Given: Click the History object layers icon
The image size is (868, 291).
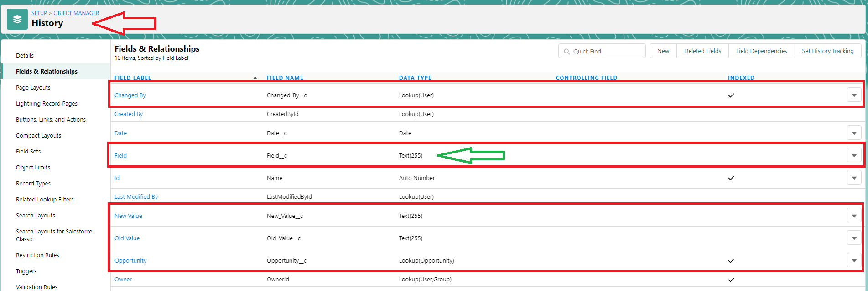Looking at the screenshot, I should click(x=17, y=19).
